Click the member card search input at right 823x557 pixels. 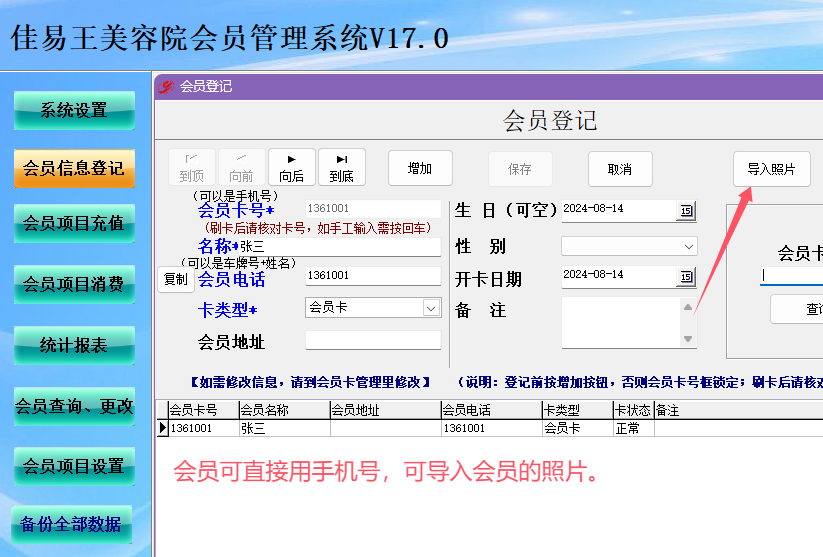792,276
